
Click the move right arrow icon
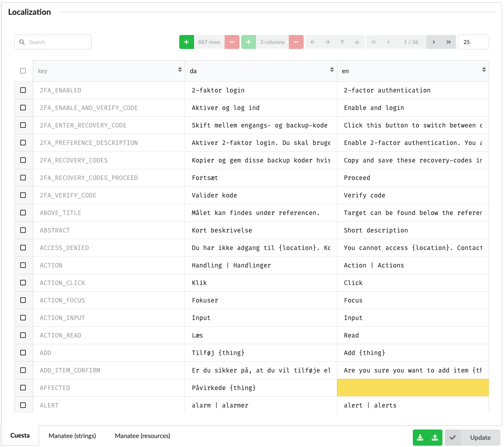point(327,42)
